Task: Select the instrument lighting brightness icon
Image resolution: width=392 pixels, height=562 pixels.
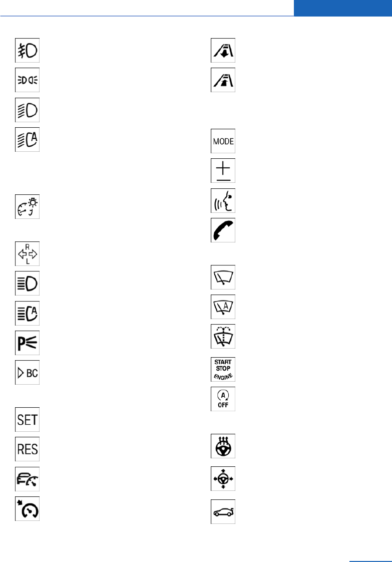Action: click(x=27, y=206)
